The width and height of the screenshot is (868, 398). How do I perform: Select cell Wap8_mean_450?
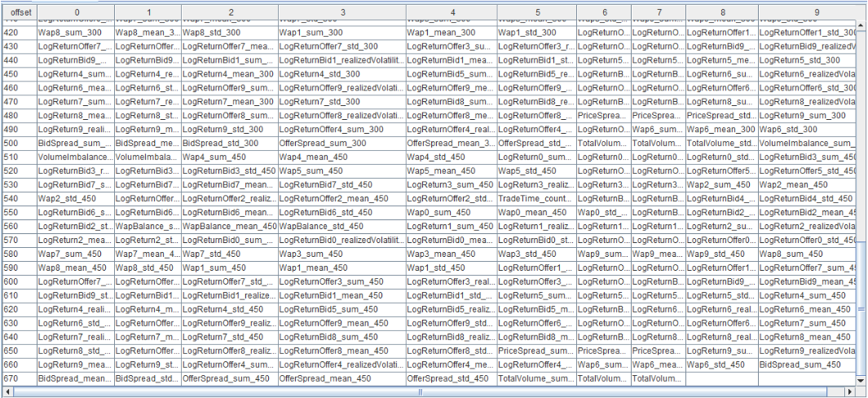coord(75,268)
